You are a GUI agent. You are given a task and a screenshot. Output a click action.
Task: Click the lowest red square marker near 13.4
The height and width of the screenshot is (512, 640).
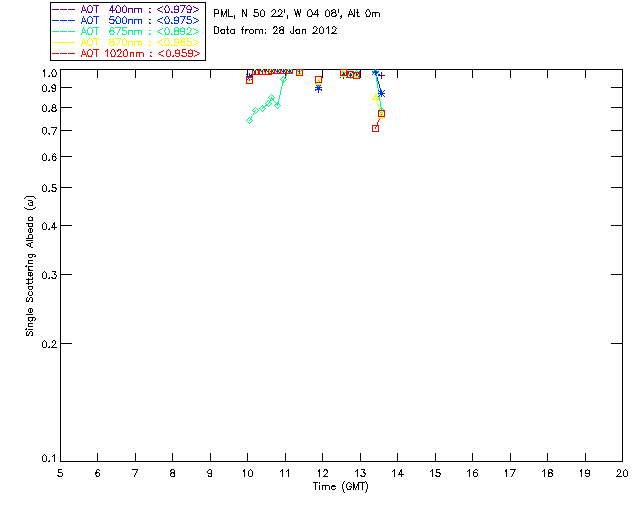click(x=376, y=128)
